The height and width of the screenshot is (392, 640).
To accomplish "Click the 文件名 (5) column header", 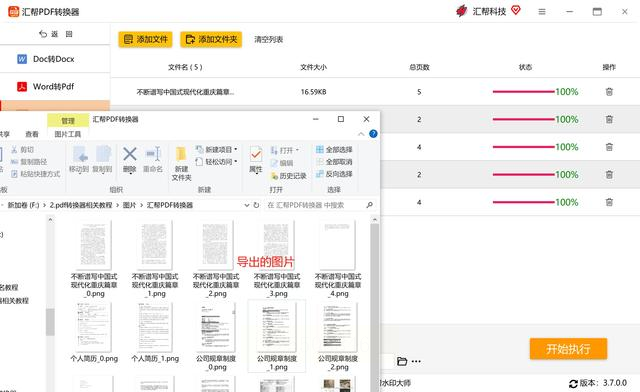I will (x=185, y=67).
